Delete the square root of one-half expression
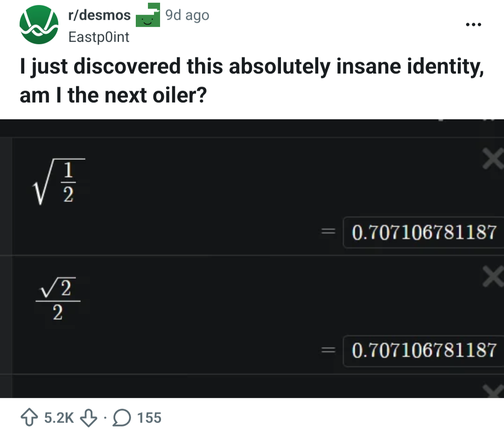 tap(493, 160)
